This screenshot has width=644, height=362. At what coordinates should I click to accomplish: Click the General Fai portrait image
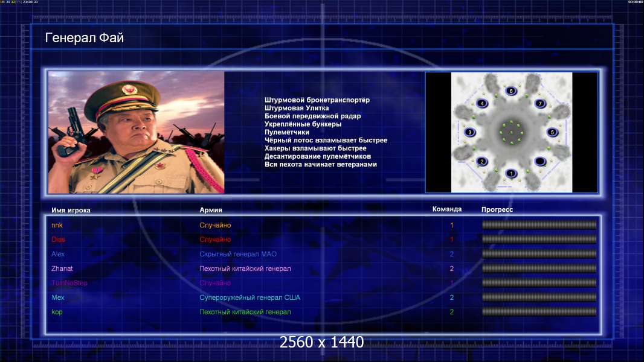click(x=137, y=132)
